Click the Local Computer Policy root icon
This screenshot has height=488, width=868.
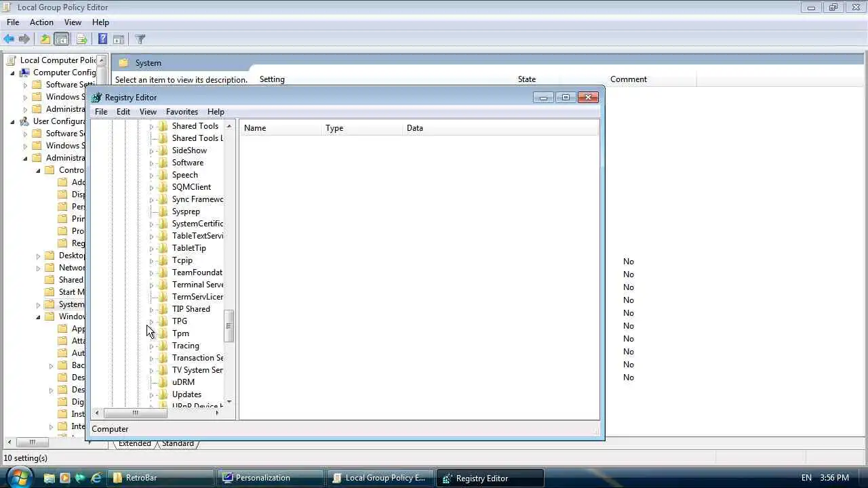(x=12, y=60)
